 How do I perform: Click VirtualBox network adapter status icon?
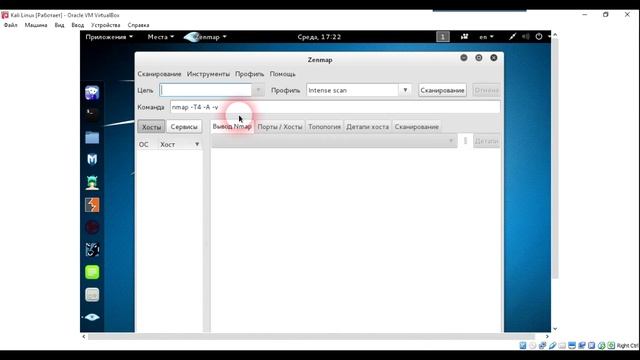point(542,345)
